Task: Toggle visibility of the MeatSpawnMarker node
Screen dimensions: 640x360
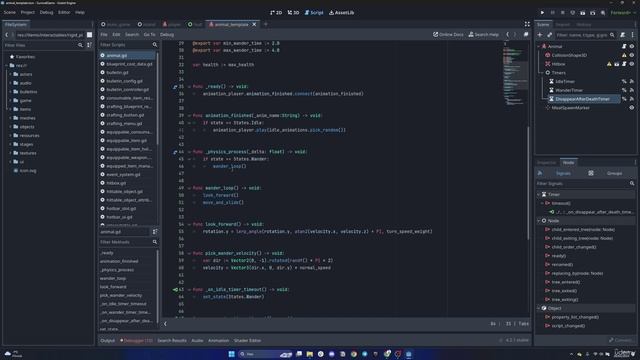Action: click(632, 108)
